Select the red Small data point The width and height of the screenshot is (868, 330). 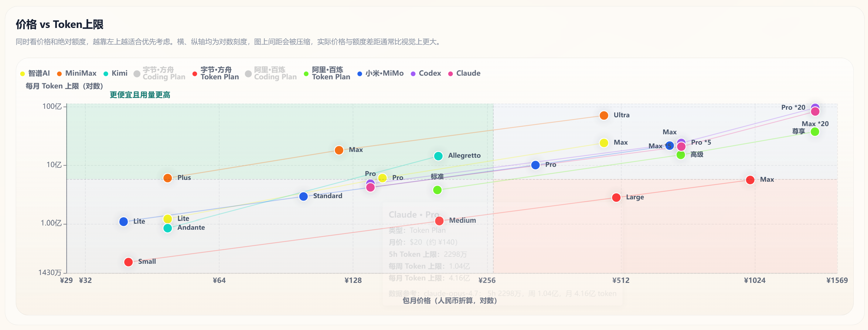128,262
